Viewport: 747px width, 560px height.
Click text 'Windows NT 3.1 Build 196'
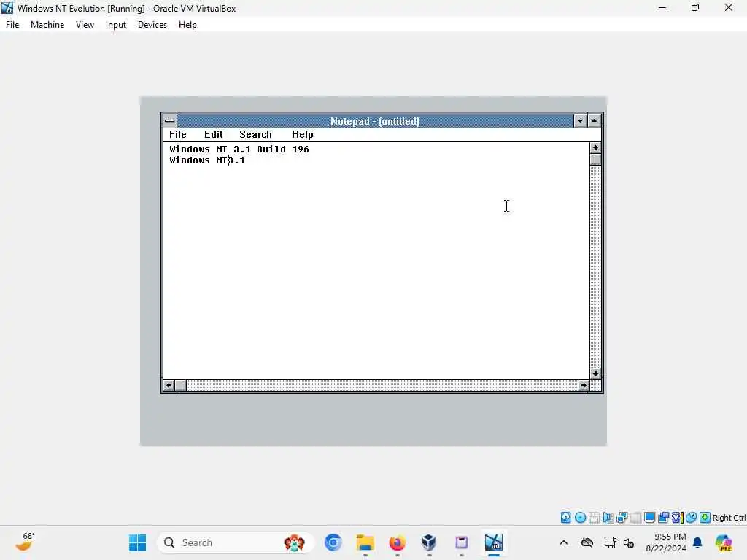pos(239,149)
